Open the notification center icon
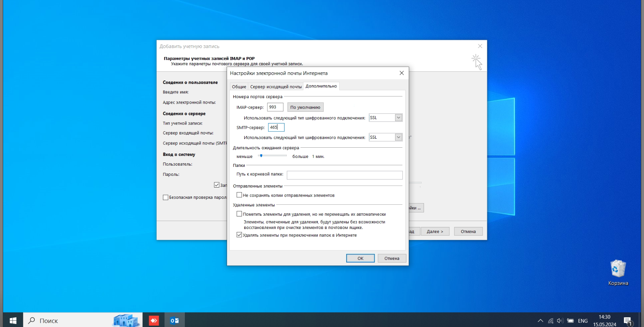Viewport: 644px width, 327px height. (628, 321)
